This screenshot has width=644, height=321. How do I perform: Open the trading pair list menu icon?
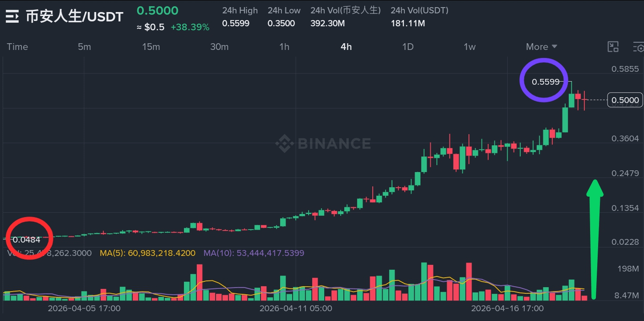(x=12, y=17)
